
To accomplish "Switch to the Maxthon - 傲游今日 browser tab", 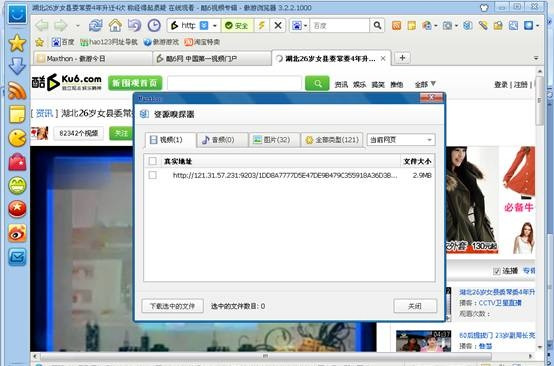I will point(93,59).
